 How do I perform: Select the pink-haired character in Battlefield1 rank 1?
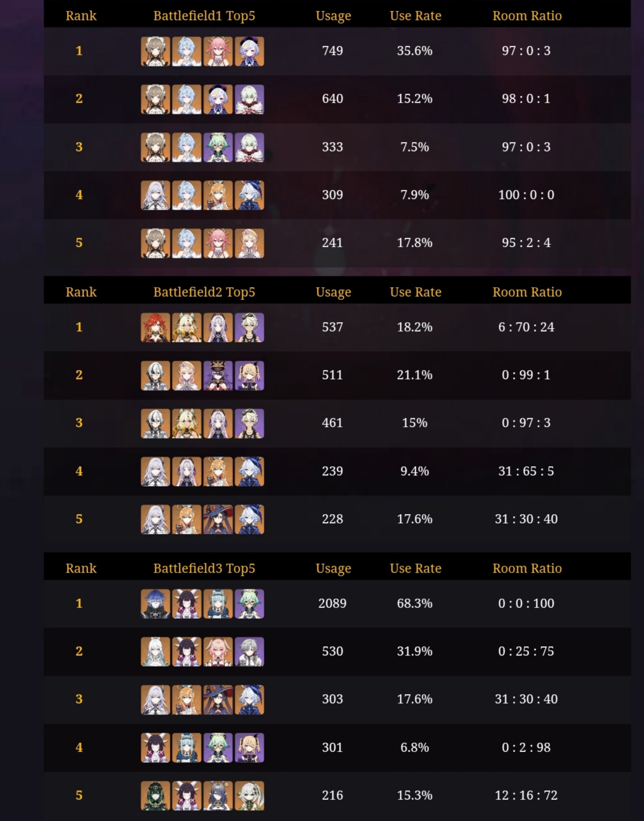click(x=218, y=51)
